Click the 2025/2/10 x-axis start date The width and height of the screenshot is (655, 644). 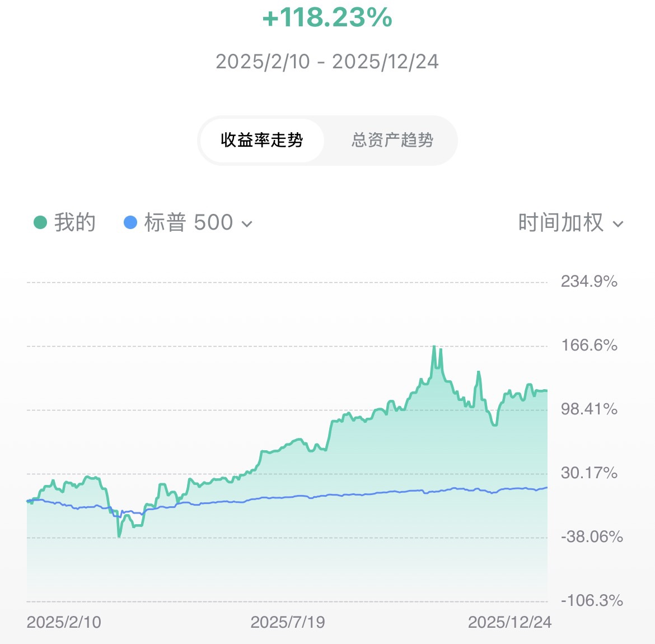click(x=64, y=622)
